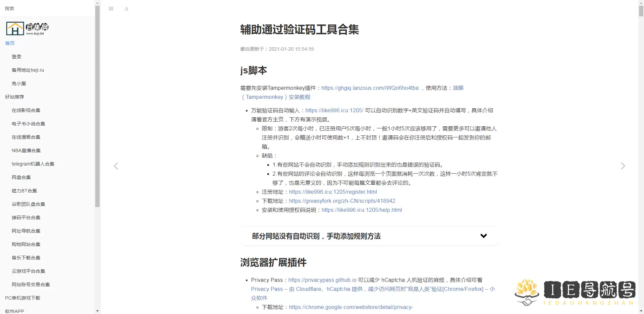Go to next page with right arrow

point(623,166)
